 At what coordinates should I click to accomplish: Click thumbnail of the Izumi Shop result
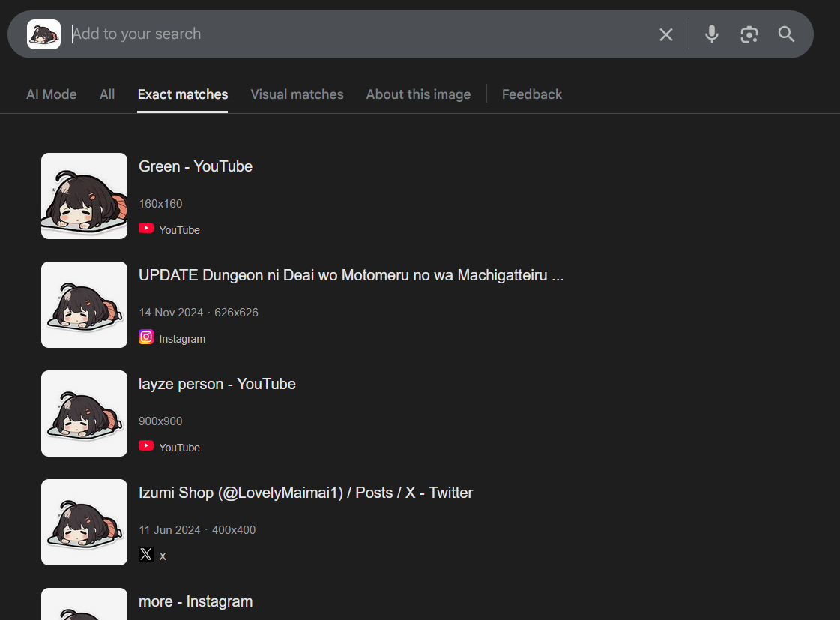click(x=84, y=523)
